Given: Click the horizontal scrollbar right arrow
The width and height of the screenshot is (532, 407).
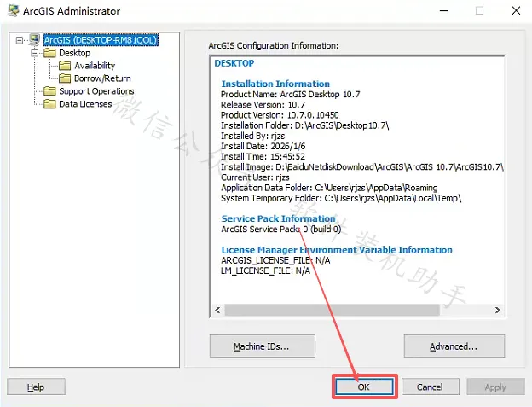Looking at the screenshot, I should click(497, 310).
